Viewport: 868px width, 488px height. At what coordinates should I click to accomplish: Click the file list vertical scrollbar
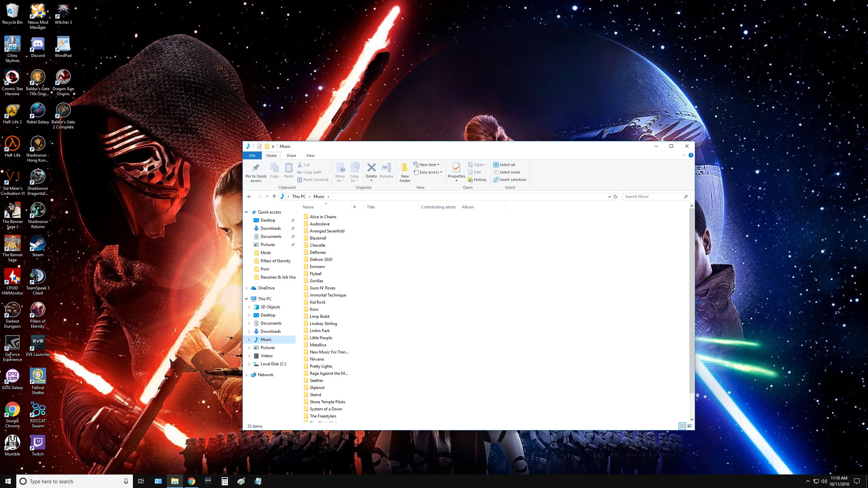(x=692, y=300)
